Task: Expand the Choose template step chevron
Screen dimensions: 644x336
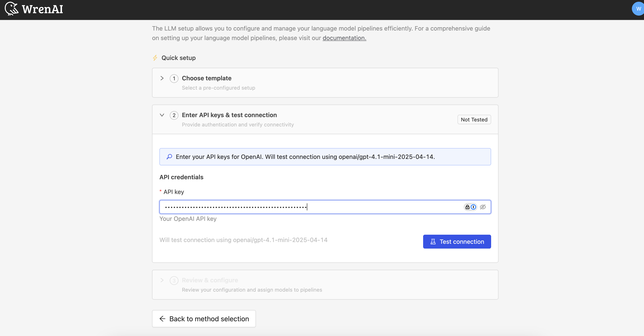Action: (x=162, y=78)
